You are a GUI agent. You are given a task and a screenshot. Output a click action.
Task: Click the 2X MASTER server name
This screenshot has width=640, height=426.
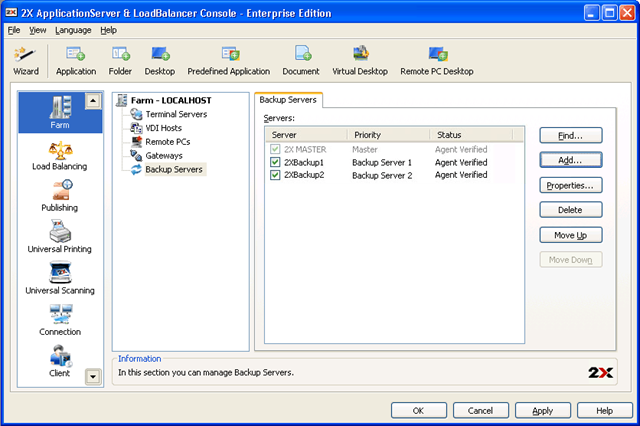[305, 149]
